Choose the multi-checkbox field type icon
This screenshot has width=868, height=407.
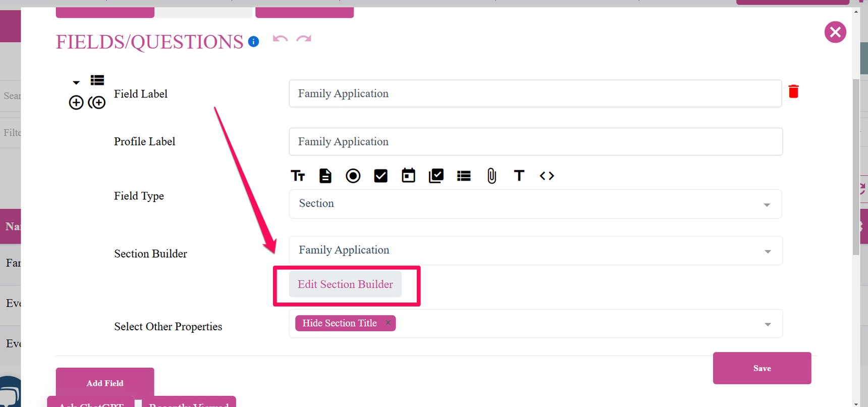[x=436, y=176]
